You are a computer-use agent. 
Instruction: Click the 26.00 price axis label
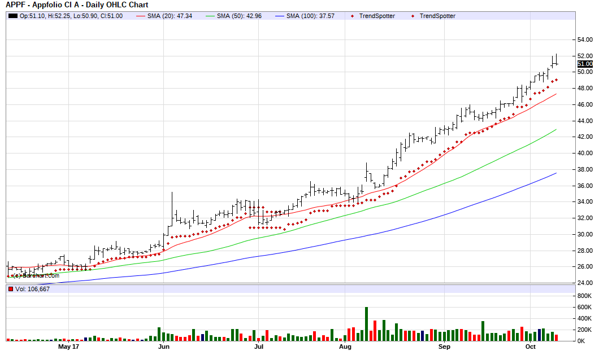(585, 267)
